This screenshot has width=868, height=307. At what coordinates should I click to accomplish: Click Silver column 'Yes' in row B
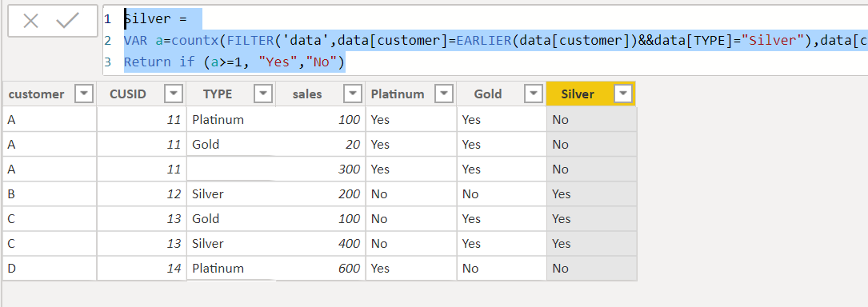click(591, 194)
